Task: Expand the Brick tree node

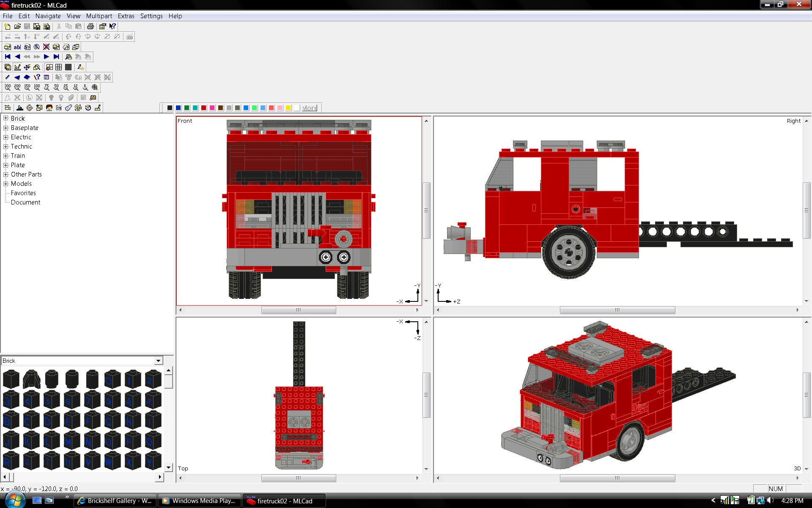Action: pos(6,119)
